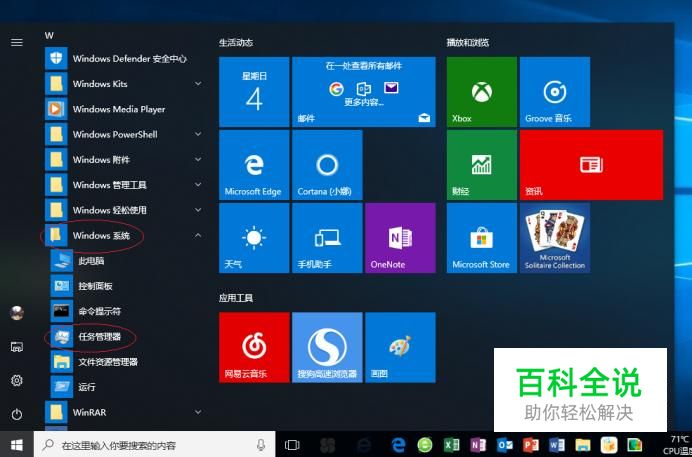
Task: Open the 画图 paint tile
Action: tap(400, 348)
